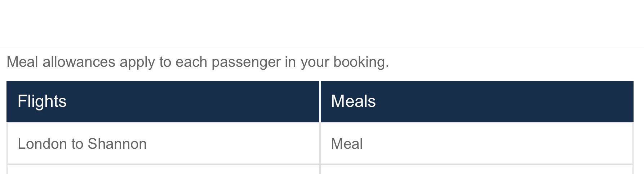
Task: Click "Shannon" in the flight row
Action: click(117, 144)
